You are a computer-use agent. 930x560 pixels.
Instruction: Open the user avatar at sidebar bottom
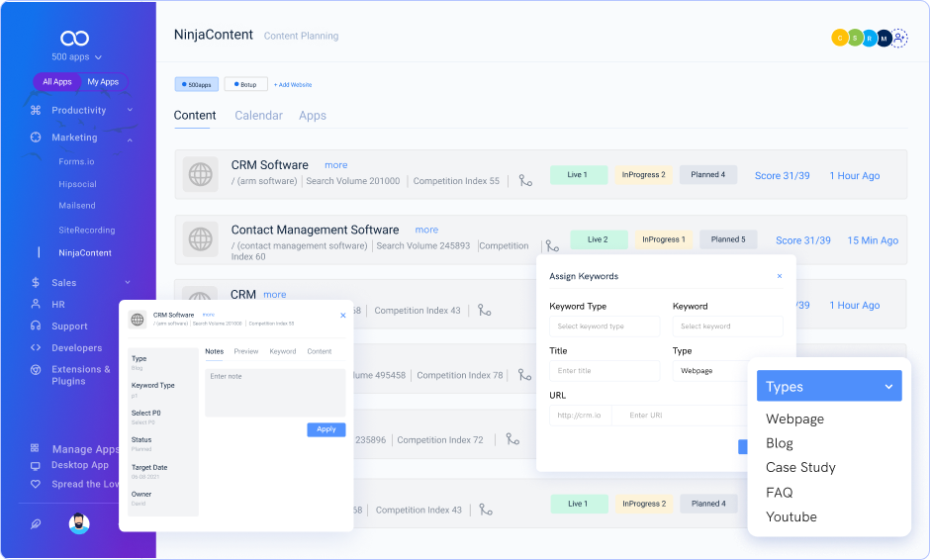click(79, 524)
